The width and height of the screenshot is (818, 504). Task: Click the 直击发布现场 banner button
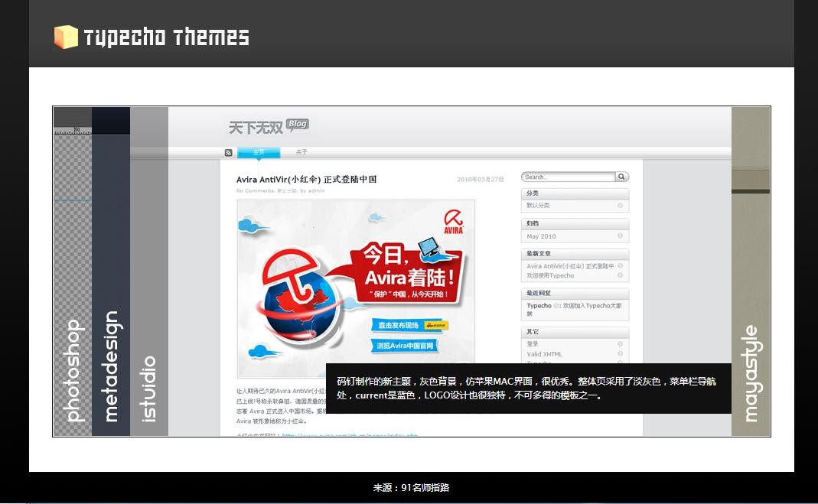(x=409, y=325)
